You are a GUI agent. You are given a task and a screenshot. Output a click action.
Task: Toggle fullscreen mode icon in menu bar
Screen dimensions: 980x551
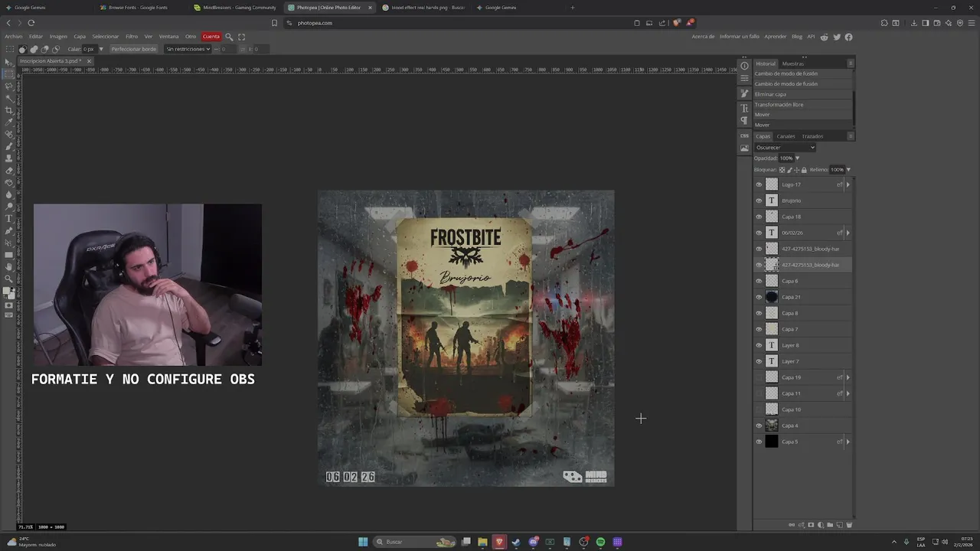tap(242, 37)
